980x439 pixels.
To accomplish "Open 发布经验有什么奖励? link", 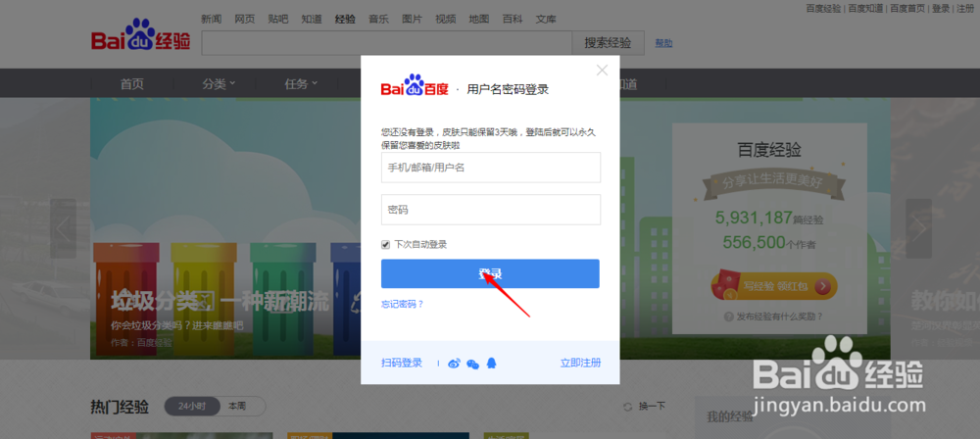I will [779, 317].
